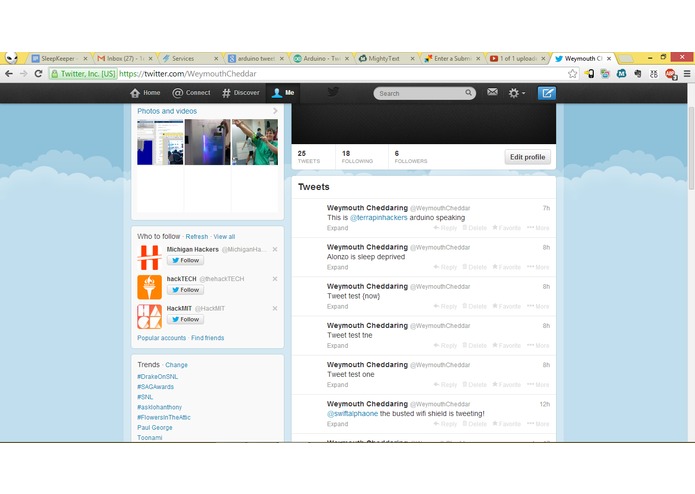695x494 pixels.
Task: Open the purple light photo thumbnail
Action: [x=207, y=142]
